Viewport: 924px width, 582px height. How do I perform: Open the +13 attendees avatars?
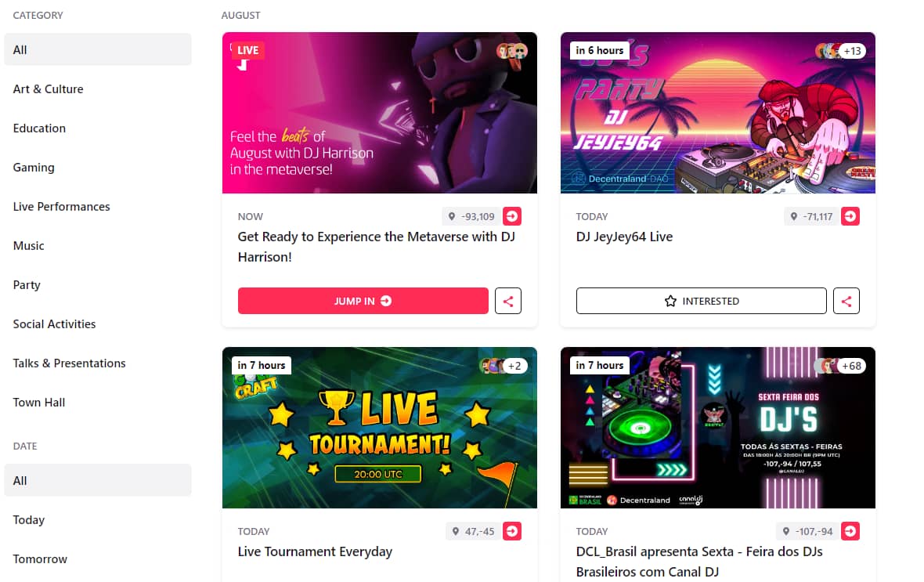[x=840, y=51]
